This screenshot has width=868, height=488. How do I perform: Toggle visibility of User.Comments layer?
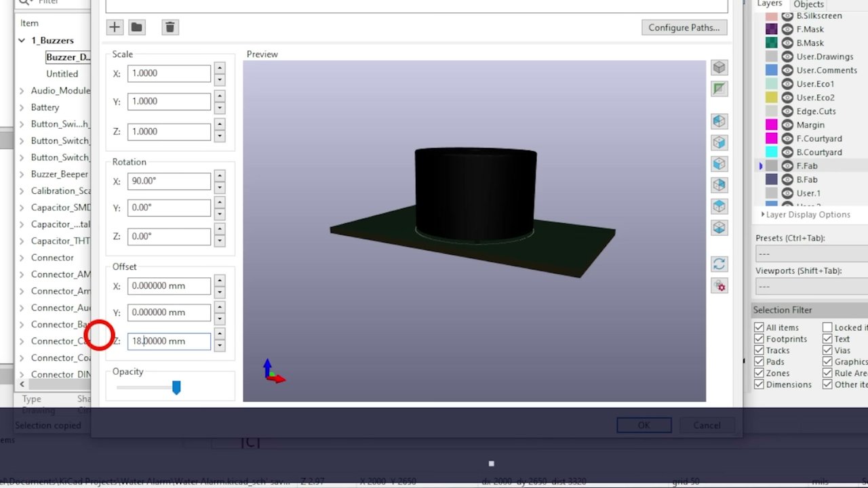tap(787, 70)
